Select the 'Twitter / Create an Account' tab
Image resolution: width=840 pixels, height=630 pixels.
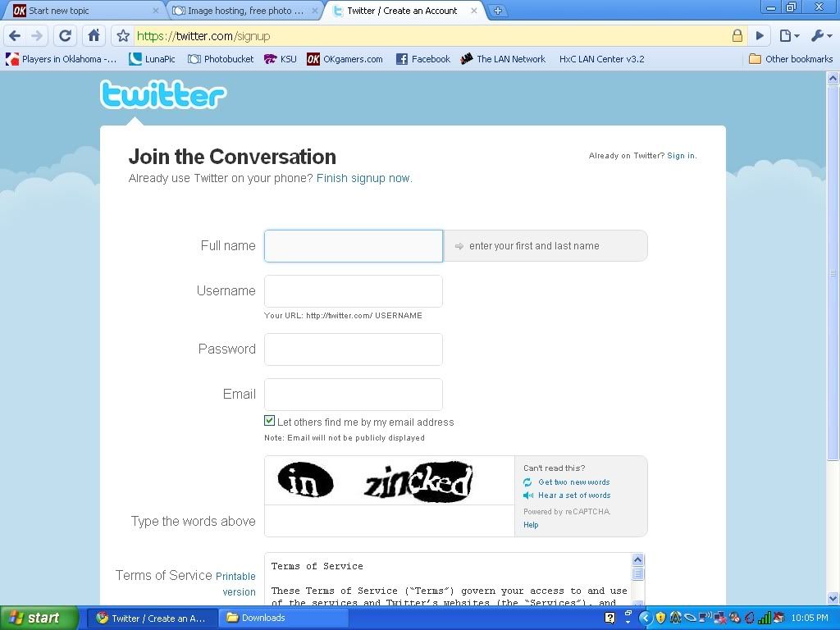[404, 10]
